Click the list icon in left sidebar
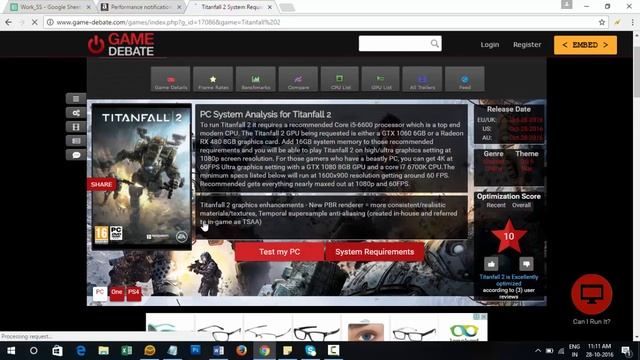Screen dimensions: 640x360 pyautogui.click(x=76, y=99)
